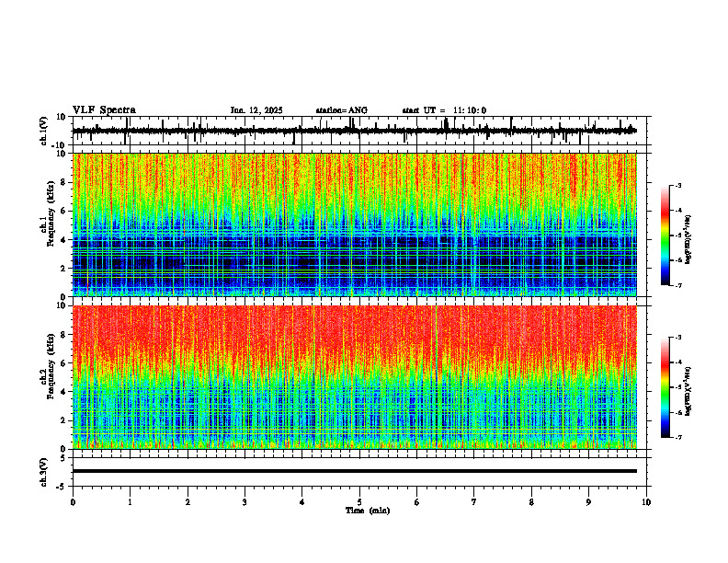Click the time axis tick label "0"
This screenshot has height=563, width=728.
click(73, 502)
